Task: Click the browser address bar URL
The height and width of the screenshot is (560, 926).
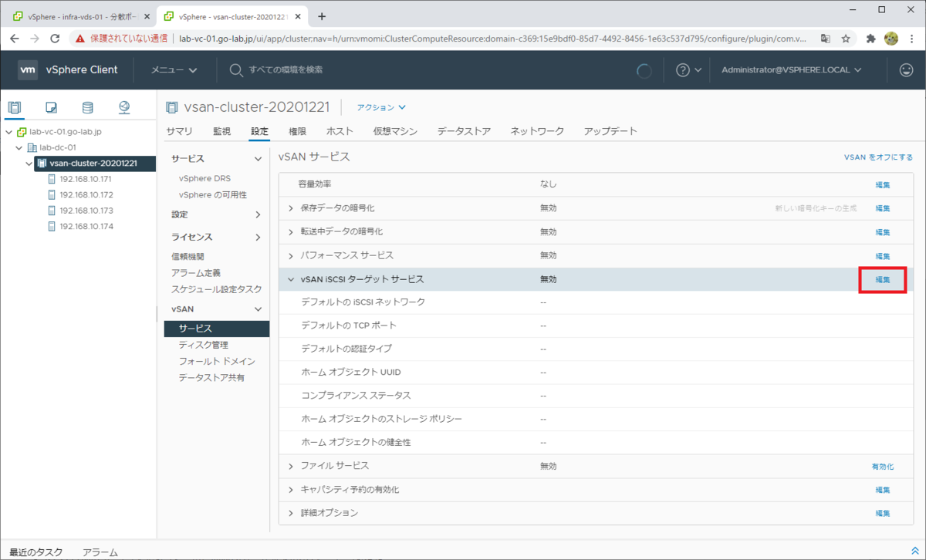Action: [494, 38]
